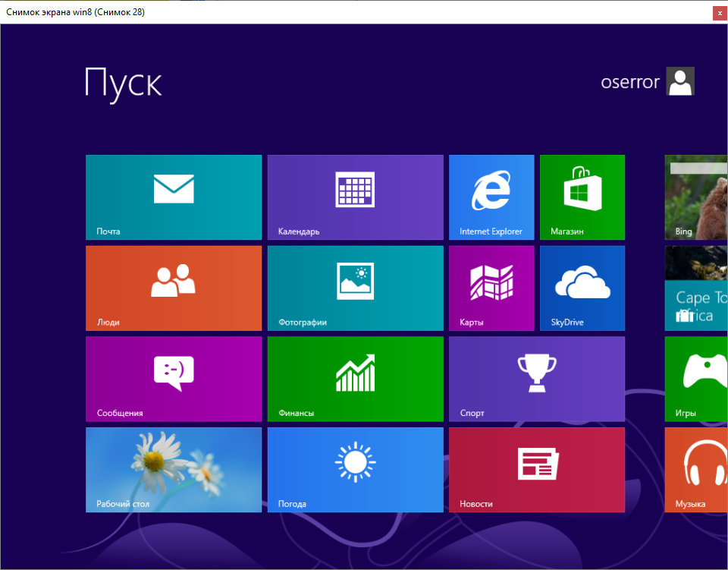Launch the Internet Explorer tile
The height and width of the screenshot is (570, 728).
pos(491,197)
